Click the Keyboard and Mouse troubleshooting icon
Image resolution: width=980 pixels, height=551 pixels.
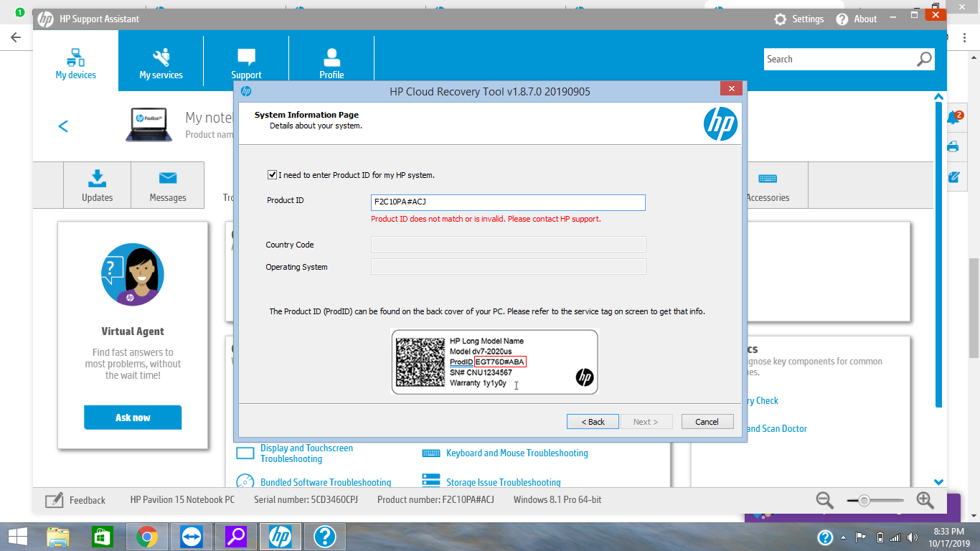(x=431, y=453)
